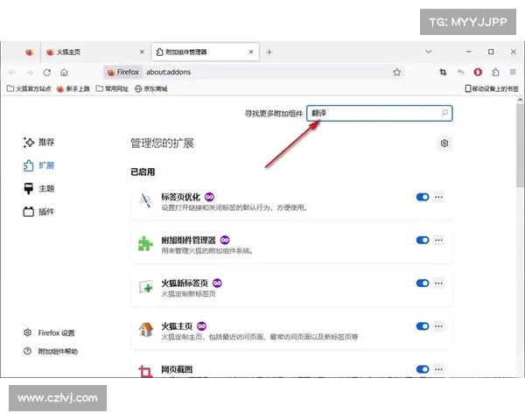Click the 标签页优化 extension icon
525x420 pixels.
(x=145, y=200)
